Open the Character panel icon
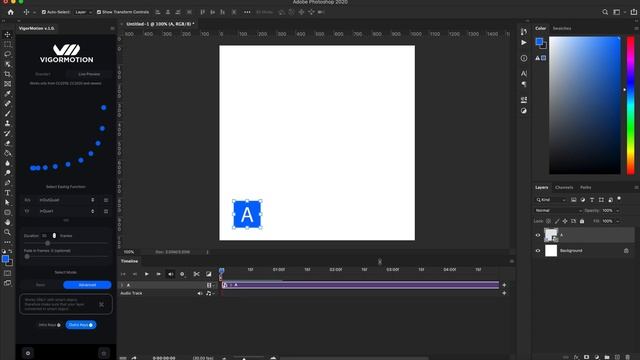This screenshot has height=360, width=640. click(x=524, y=73)
